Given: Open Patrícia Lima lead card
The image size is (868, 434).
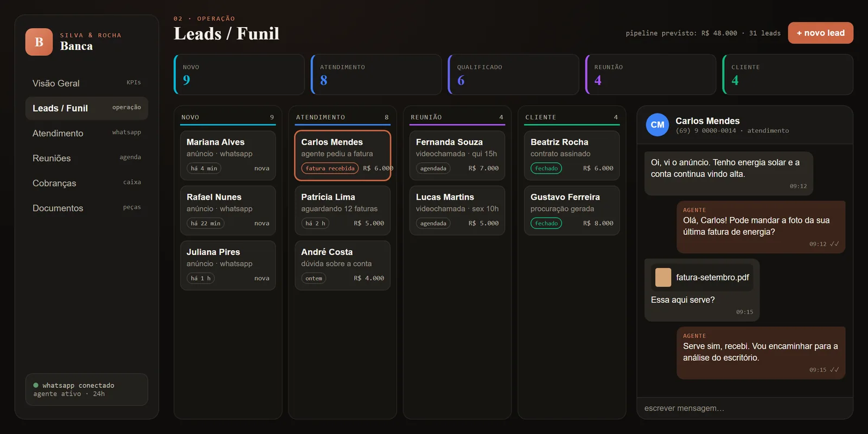Looking at the screenshot, I should click(343, 210).
